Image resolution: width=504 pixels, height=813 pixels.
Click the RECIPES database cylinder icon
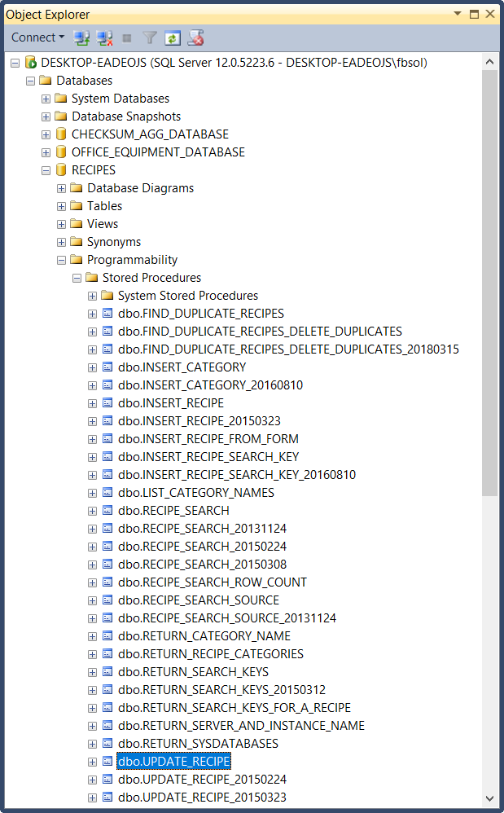[61, 169]
